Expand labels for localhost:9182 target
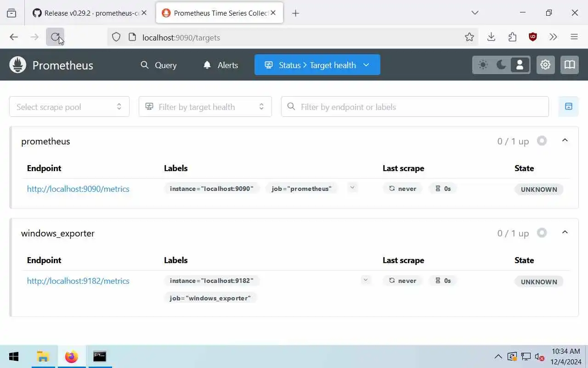Image resolution: width=588 pixels, height=368 pixels. pos(366,280)
